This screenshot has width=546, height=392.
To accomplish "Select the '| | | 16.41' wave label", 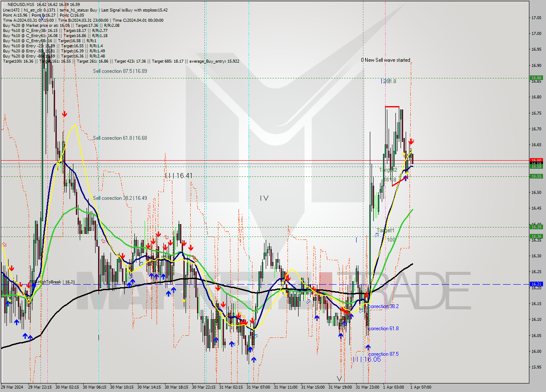I will (179, 176).
